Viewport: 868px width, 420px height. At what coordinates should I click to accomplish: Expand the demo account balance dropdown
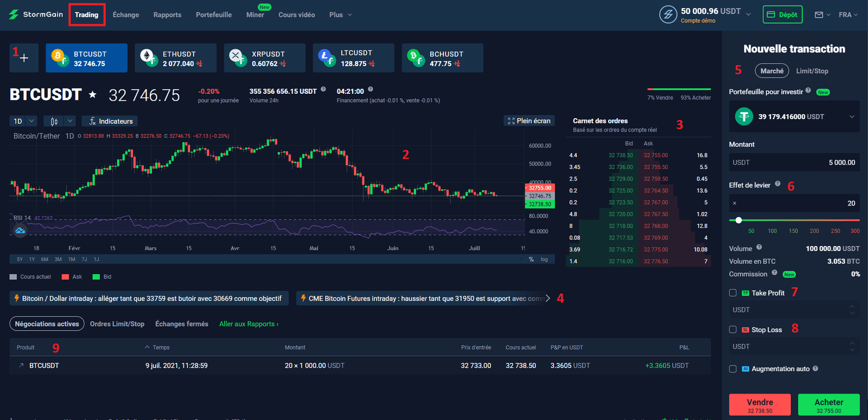tap(749, 14)
